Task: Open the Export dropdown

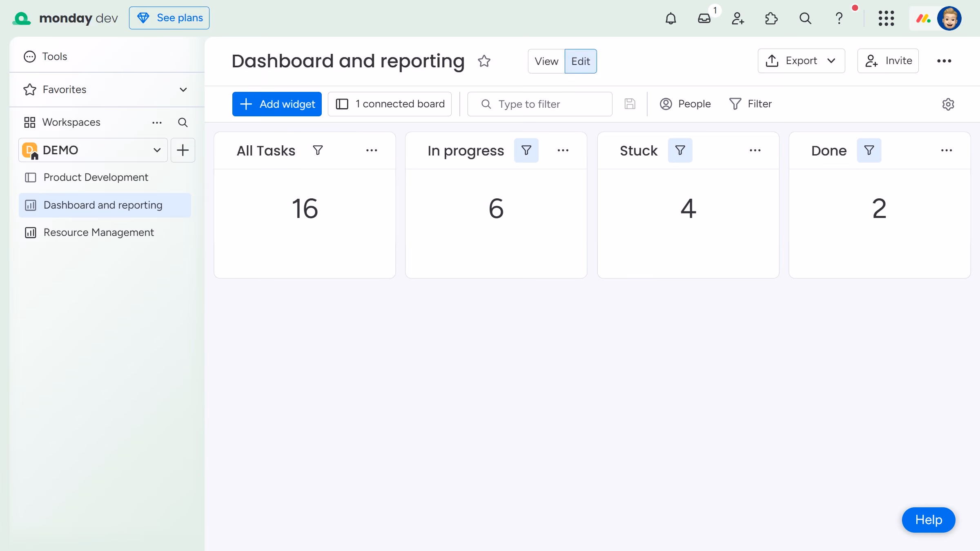Action: (x=801, y=61)
